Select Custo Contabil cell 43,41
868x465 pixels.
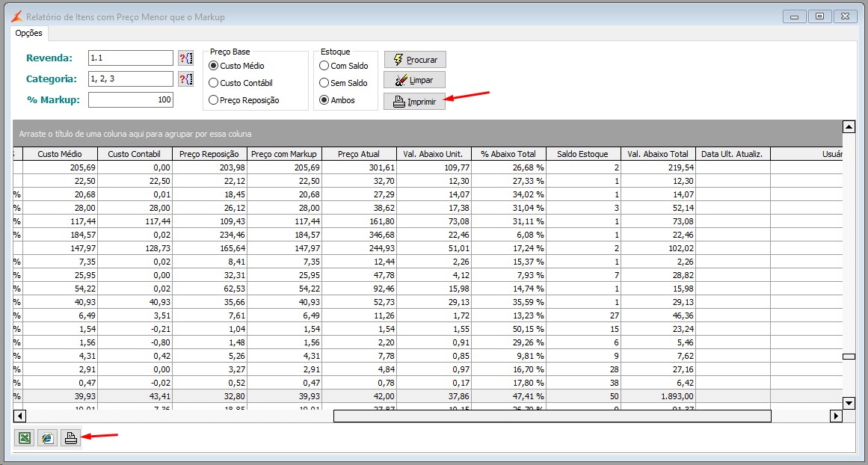135,396
